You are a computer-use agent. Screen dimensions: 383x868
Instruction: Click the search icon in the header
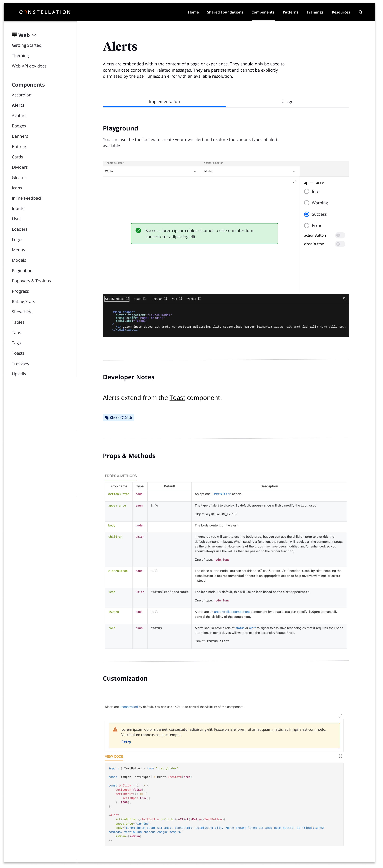(360, 12)
